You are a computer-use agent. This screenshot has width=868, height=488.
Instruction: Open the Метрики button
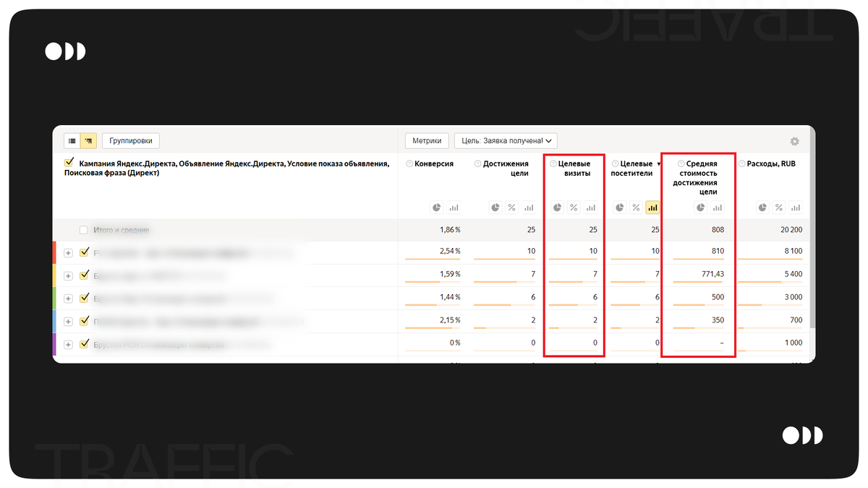coord(427,141)
